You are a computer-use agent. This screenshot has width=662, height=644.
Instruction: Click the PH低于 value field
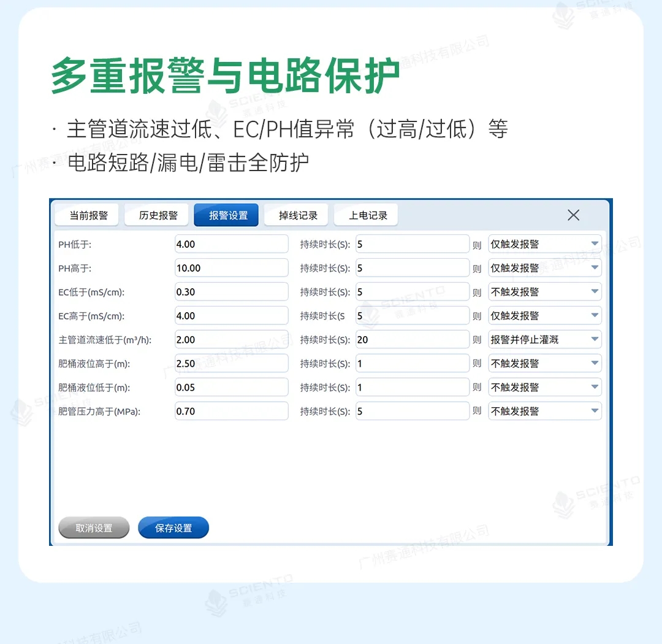coord(231,244)
